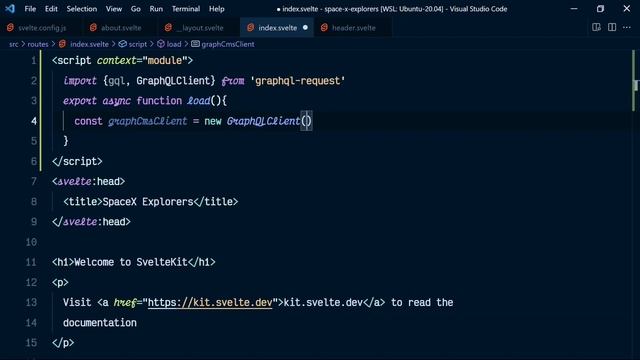Click the Svelte icon on about.svelte tab
This screenshot has width=640, height=360.
pyautogui.click(x=93, y=28)
